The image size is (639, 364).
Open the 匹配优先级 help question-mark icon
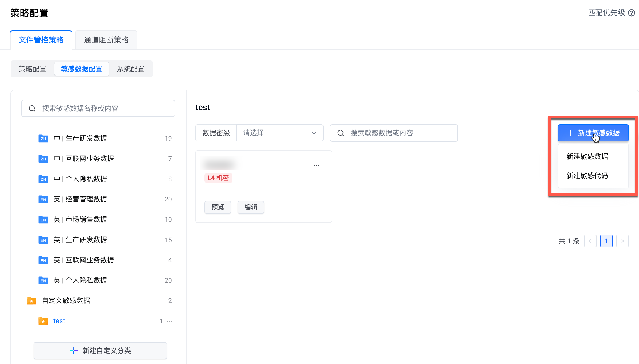pos(632,13)
